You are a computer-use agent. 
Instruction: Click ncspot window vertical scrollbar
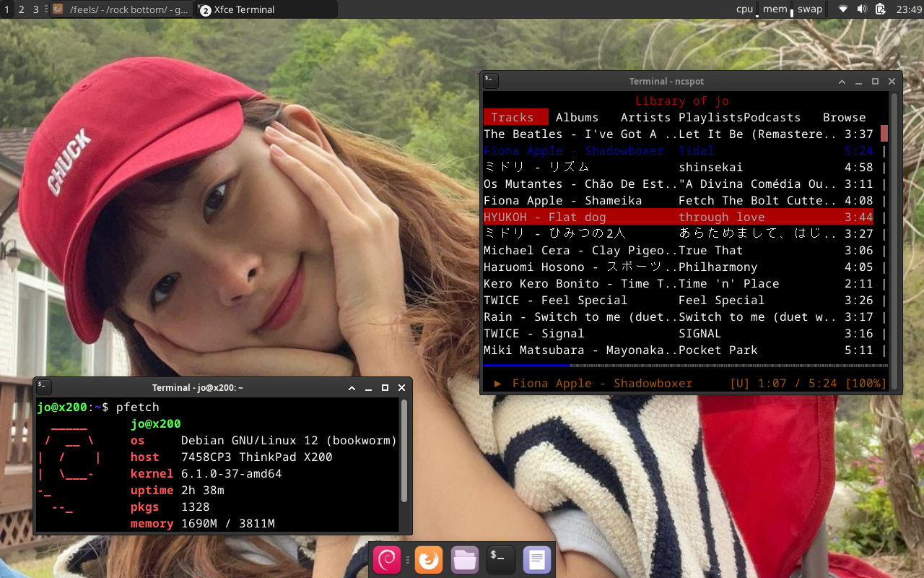[894, 241]
